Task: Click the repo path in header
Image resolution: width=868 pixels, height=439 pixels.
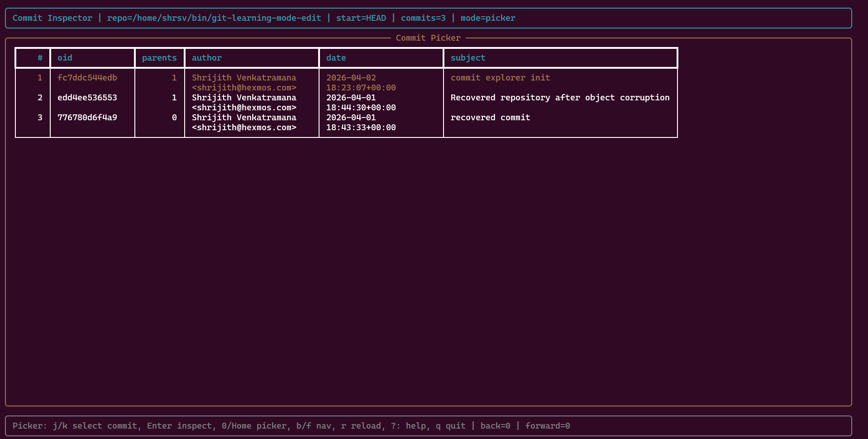Action: 214,18
